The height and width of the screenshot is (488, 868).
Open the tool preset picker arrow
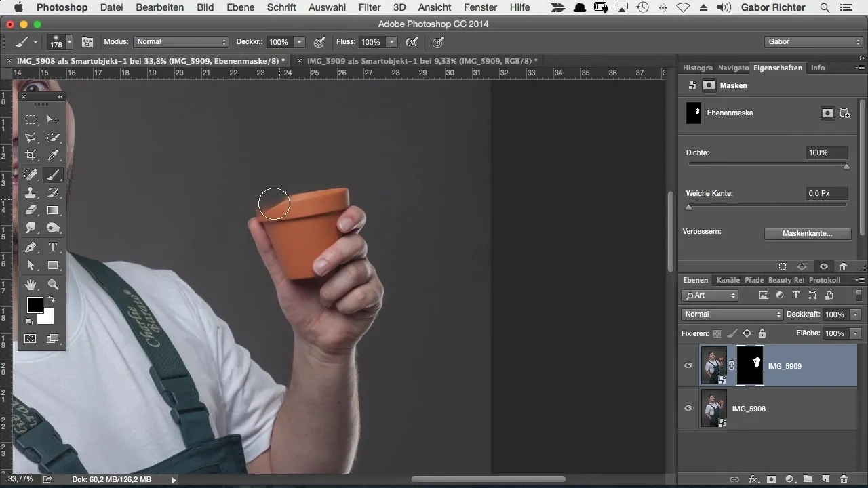pyautogui.click(x=34, y=42)
